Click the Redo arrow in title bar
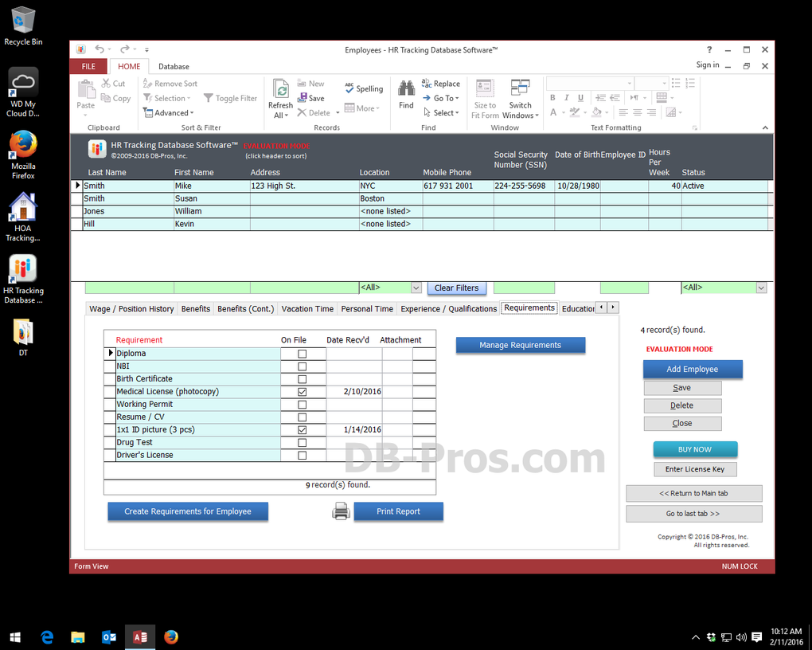 (x=124, y=49)
